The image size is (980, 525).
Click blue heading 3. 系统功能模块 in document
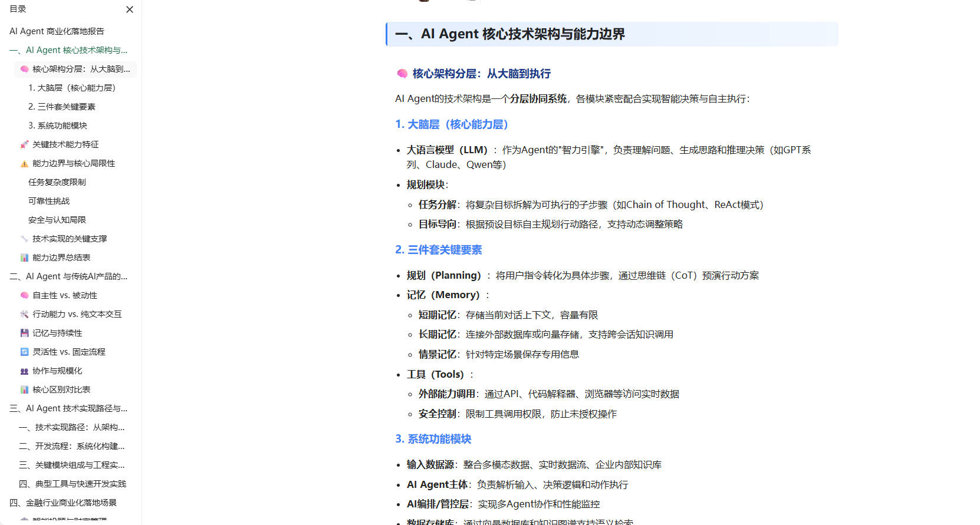pyautogui.click(x=433, y=439)
